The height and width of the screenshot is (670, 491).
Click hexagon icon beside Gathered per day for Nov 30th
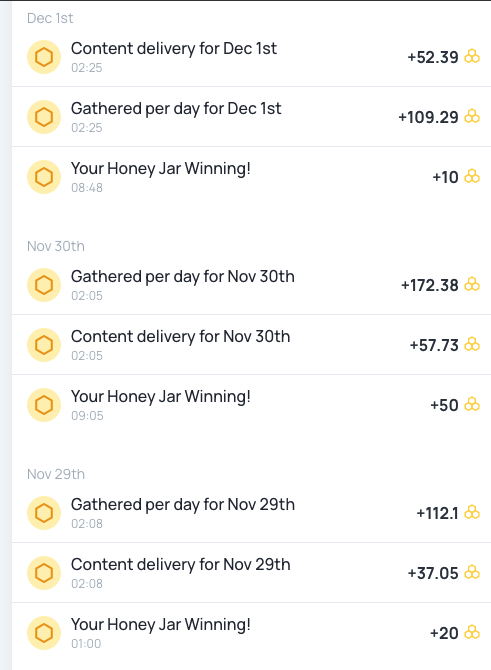click(44, 285)
